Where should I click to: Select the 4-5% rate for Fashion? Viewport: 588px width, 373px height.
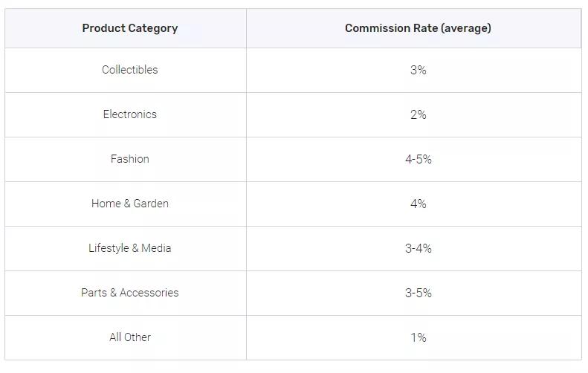click(x=418, y=159)
